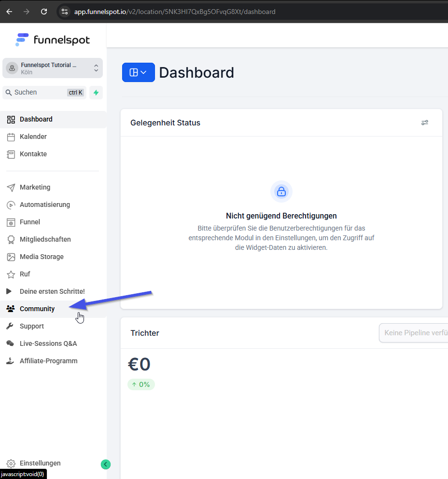The width and height of the screenshot is (448, 479).
Task: Click the Deine ersten Schritte play icon
Action: pos(9,291)
